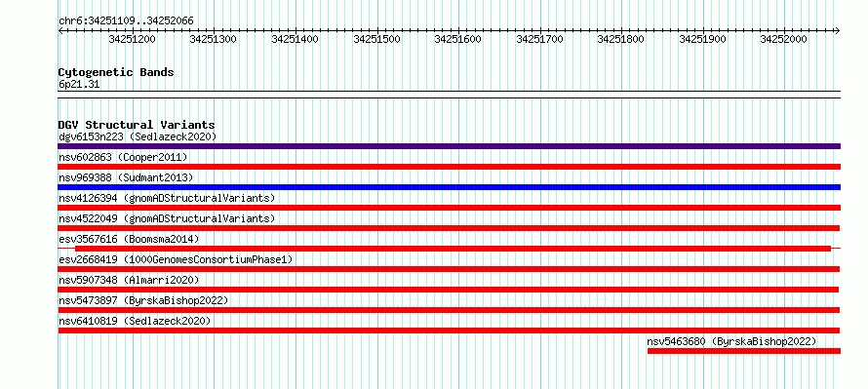Click the chr6:34251109..34252066 region label
Viewport: 868px width, 389px height.
(126, 21)
